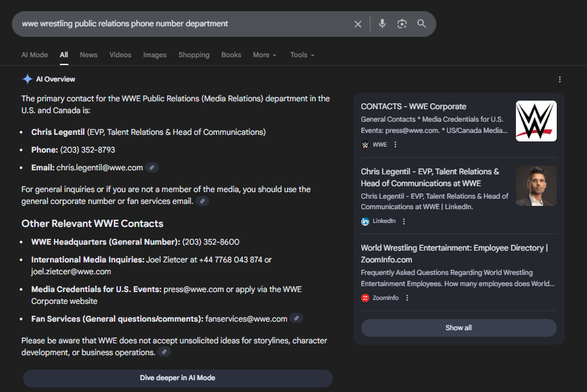Click the LinkedIn source name label
The width and height of the screenshot is (587, 392).
[x=384, y=221]
